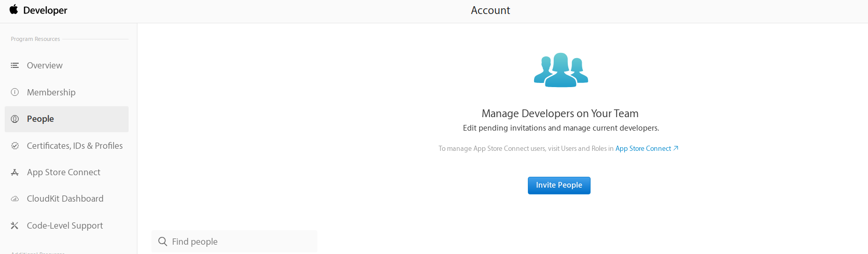This screenshot has height=254, width=868.
Task: Follow the blue App Store Connect link
Action: pos(643,148)
